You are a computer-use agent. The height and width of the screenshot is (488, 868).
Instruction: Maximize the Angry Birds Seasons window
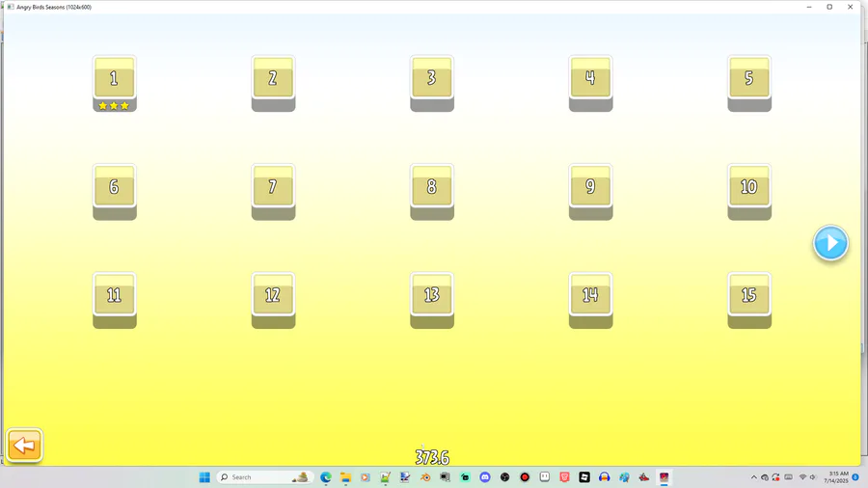click(x=829, y=7)
